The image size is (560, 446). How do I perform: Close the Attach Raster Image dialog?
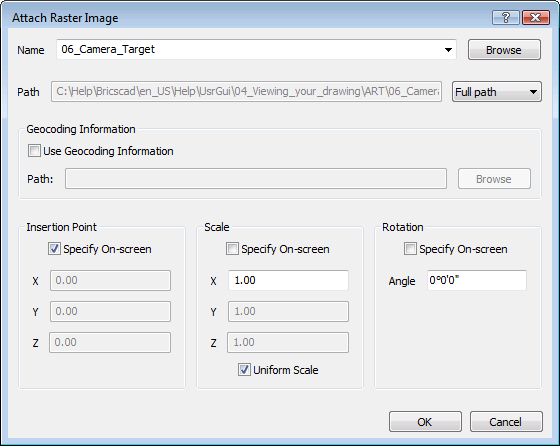point(535,17)
